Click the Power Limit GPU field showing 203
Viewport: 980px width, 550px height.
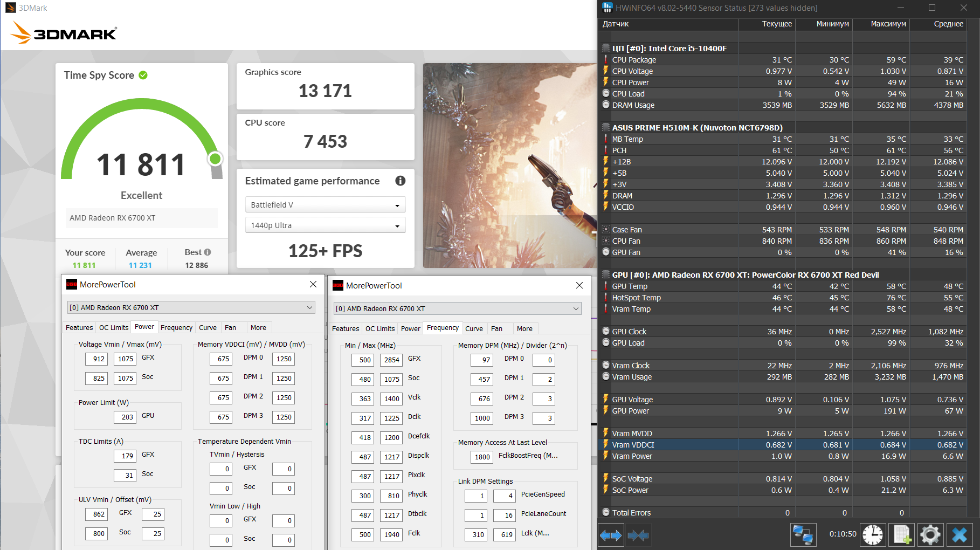[x=125, y=417]
